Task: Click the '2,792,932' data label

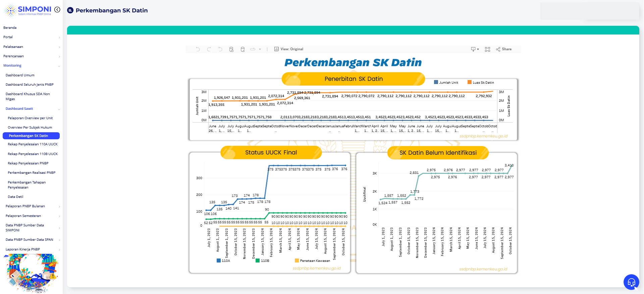Action: (x=484, y=96)
